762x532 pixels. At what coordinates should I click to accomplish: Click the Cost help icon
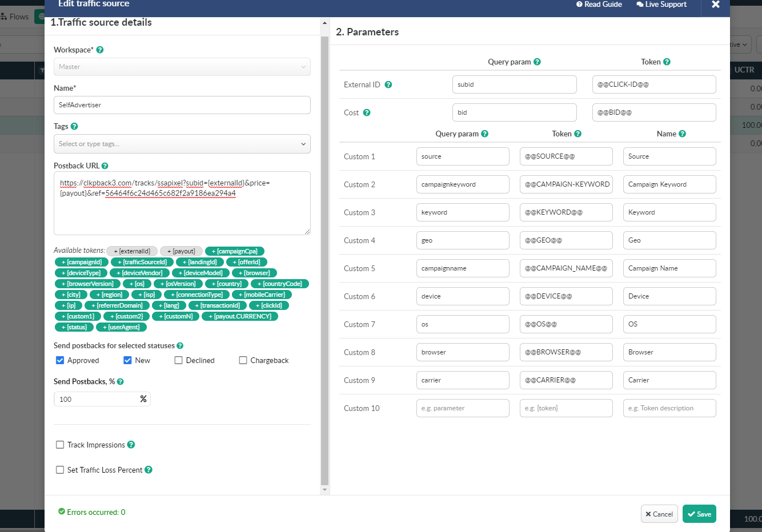click(367, 112)
